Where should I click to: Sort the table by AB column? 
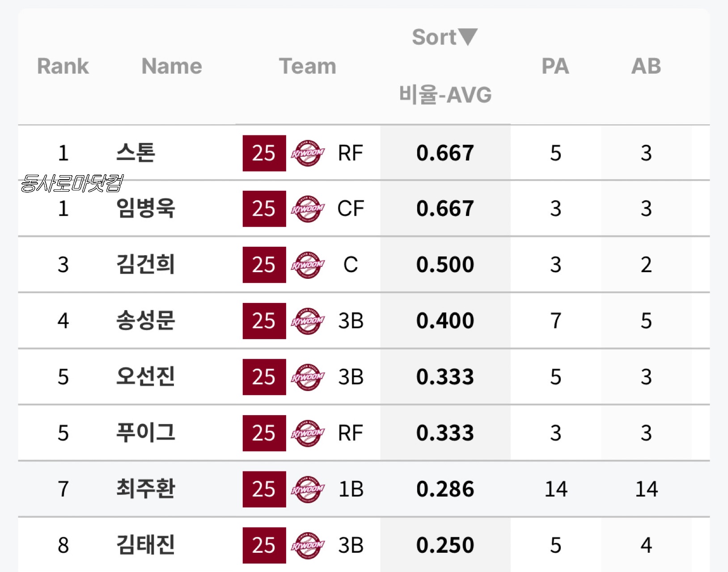pos(646,66)
